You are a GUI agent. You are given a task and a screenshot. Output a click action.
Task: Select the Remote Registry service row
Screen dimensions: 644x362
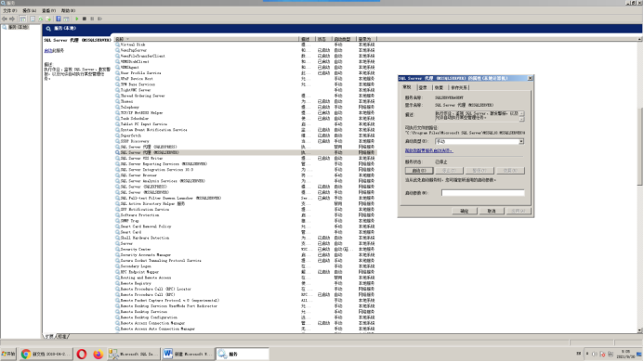point(245,283)
